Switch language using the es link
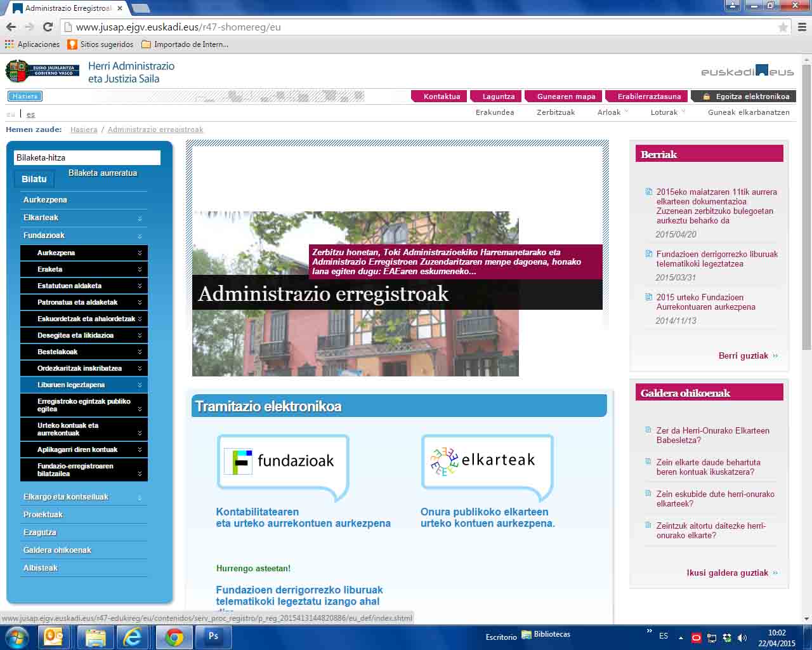The height and width of the screenshot is (650, 812). point(30,114)
